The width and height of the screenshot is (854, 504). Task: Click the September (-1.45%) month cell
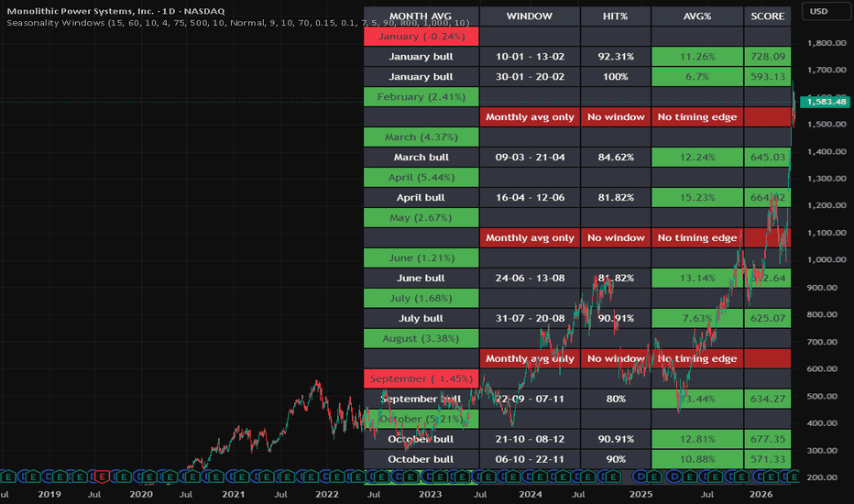(421, 379)
